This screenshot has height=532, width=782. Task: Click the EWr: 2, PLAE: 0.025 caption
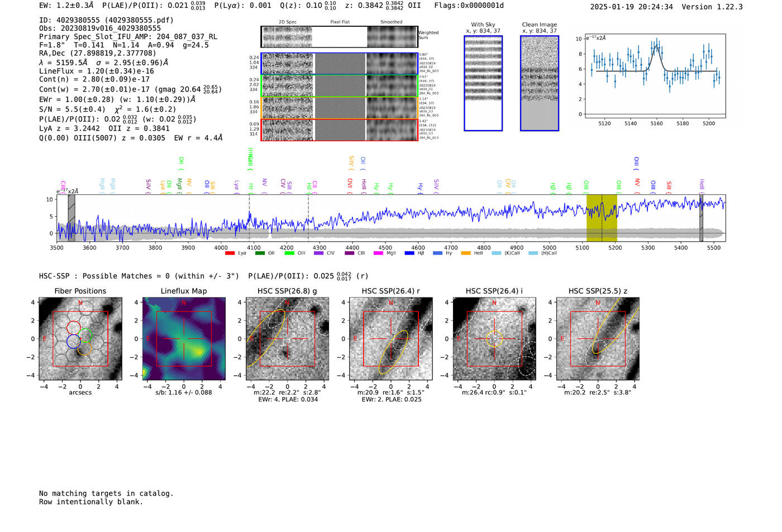pyautogui.click(x=392, y=399)
